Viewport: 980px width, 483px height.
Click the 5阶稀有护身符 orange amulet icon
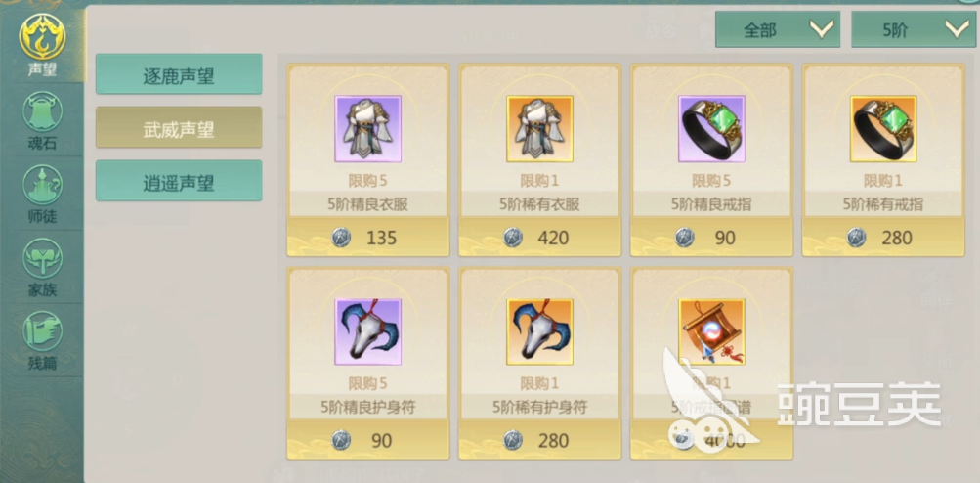coord(539,331)
